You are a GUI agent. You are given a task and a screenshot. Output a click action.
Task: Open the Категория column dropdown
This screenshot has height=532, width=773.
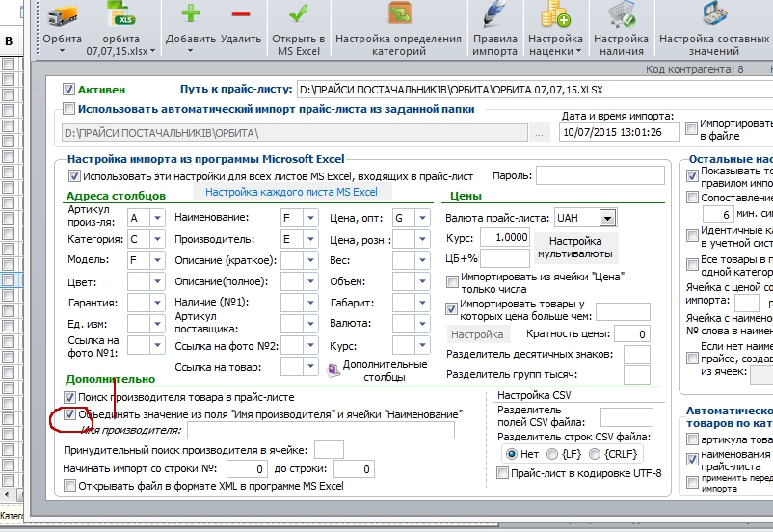coord(157,239)
